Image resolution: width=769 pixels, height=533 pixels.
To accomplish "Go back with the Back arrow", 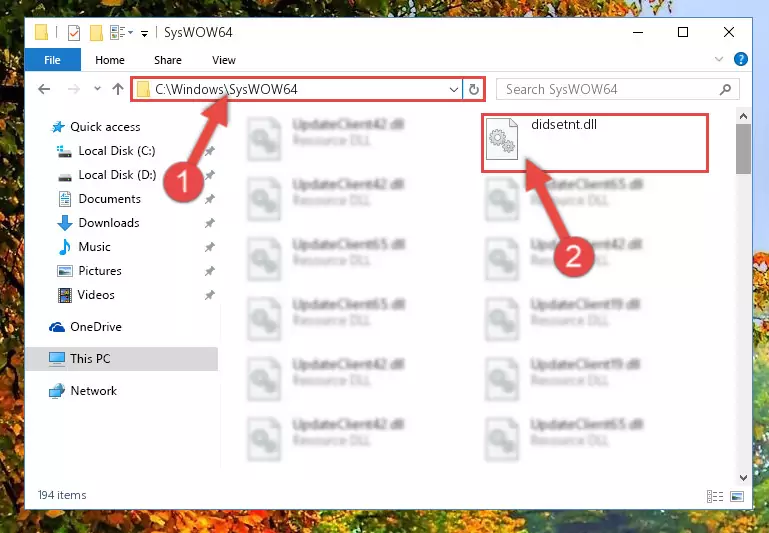I will (44, 89).
